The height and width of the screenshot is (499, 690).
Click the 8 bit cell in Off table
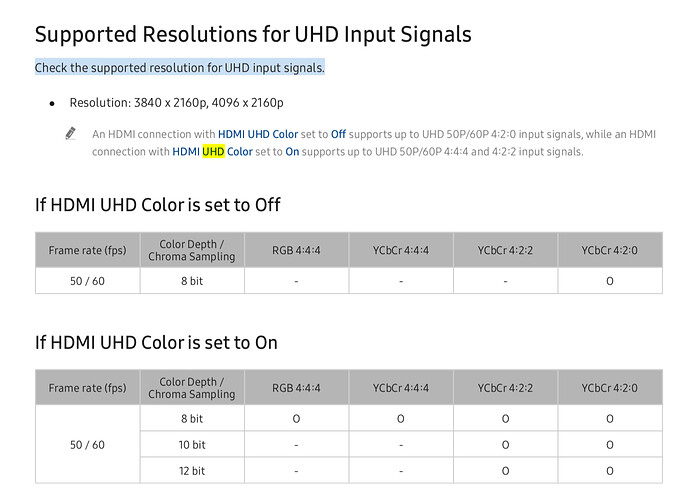(192, 281)
